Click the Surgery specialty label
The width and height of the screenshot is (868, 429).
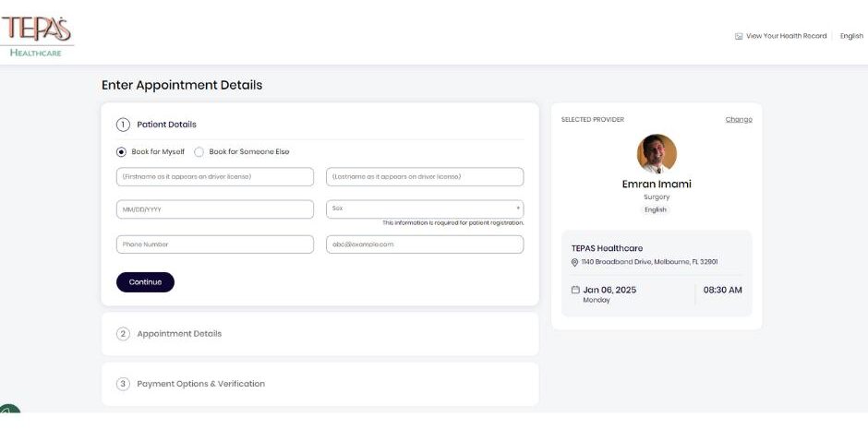pos(657,197)
